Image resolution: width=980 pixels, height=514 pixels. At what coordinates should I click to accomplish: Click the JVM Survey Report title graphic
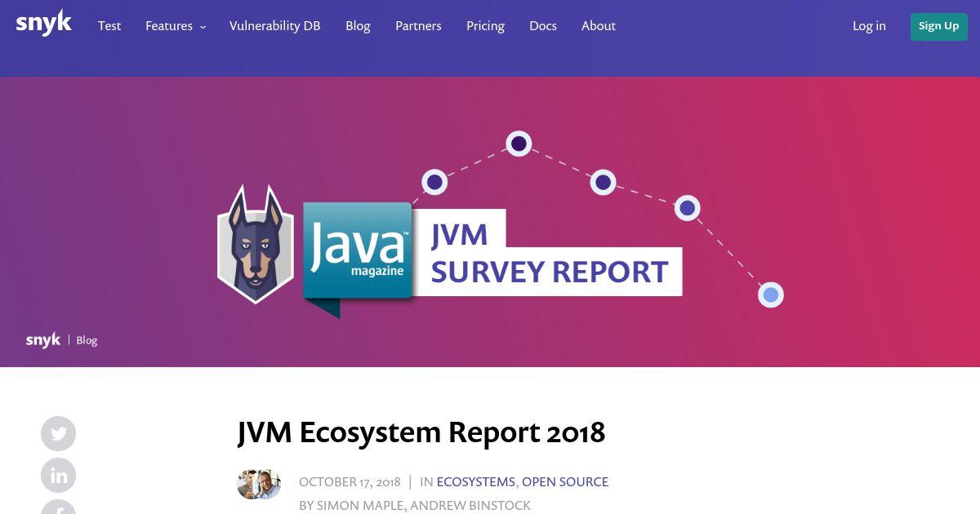(549, 254)
